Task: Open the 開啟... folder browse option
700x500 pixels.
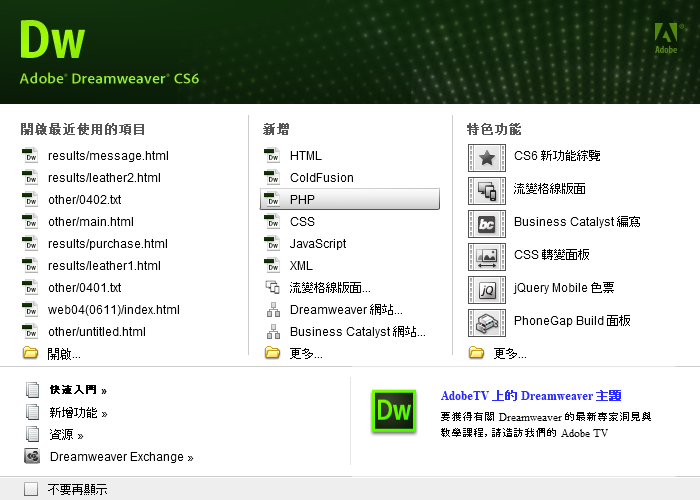Action: (64, 354)
